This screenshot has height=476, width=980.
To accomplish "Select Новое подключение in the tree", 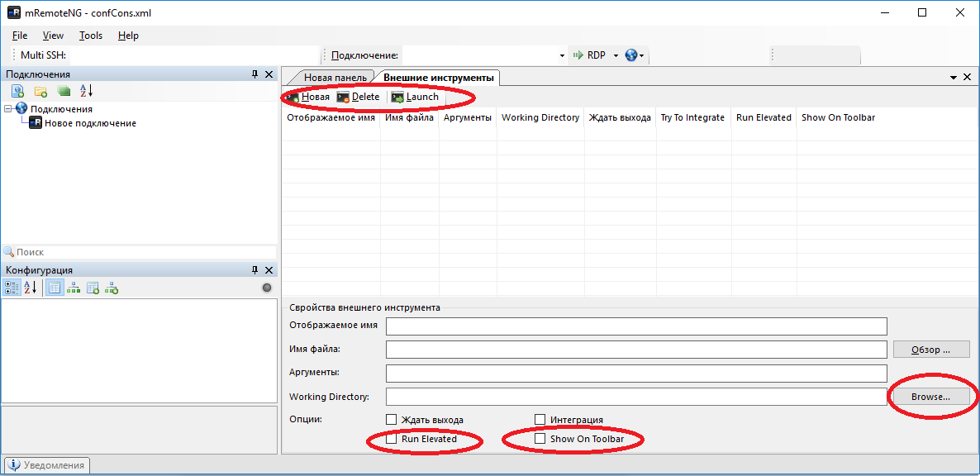I will 90,123.
